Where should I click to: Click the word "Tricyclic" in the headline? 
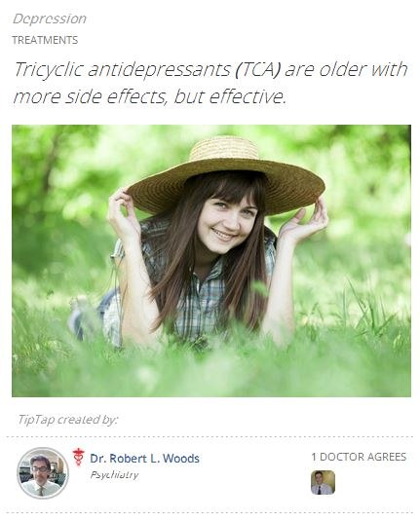pos(49,70)
